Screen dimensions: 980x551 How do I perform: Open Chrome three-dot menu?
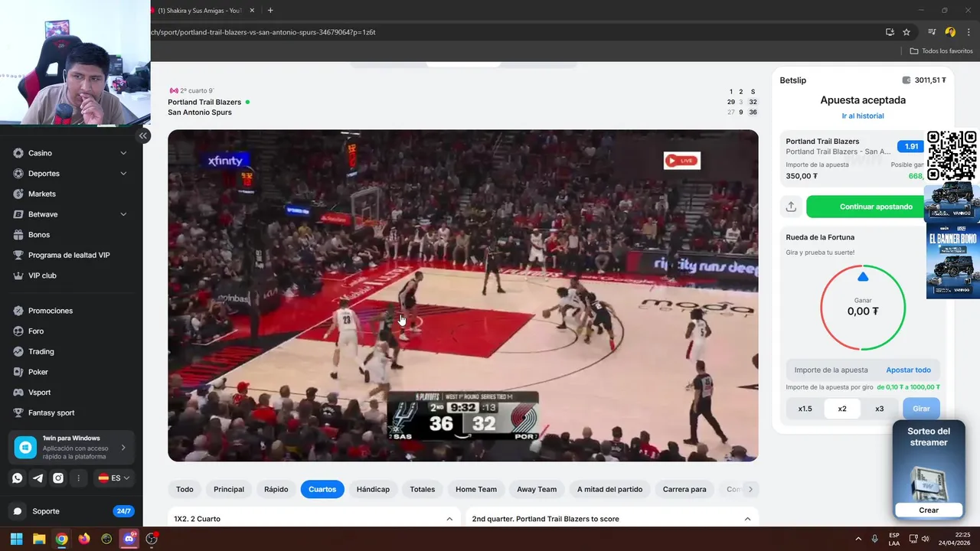point(969,32)
